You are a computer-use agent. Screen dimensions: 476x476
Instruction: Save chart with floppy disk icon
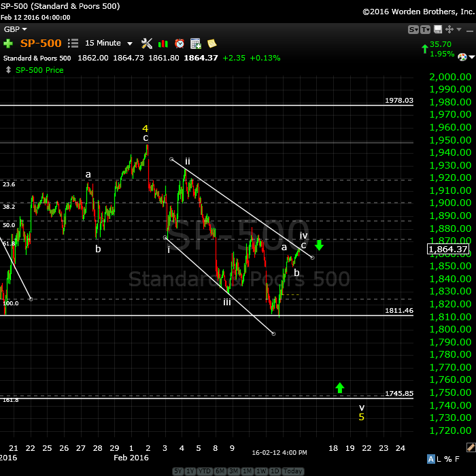click(438, 29)
